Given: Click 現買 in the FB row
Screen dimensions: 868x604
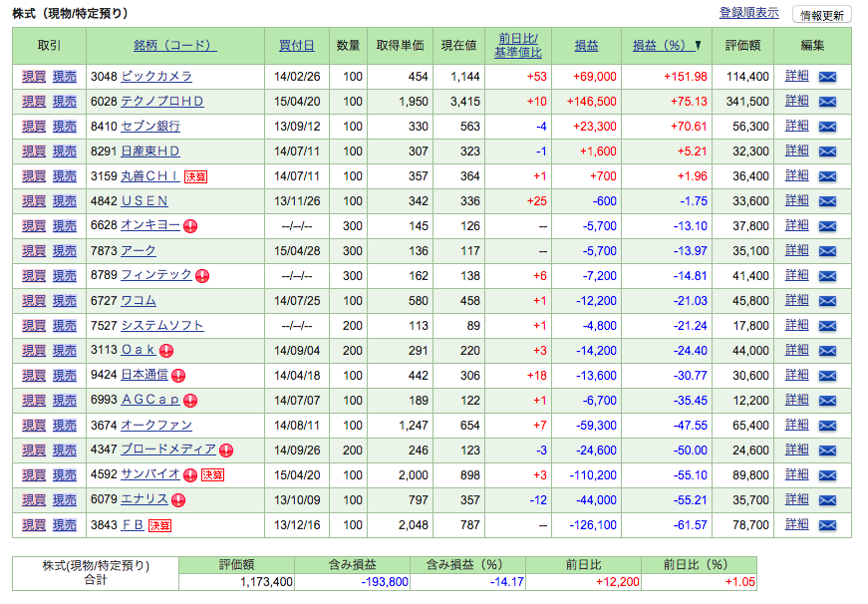Looking at the screenshot, I should pos(34,525).
